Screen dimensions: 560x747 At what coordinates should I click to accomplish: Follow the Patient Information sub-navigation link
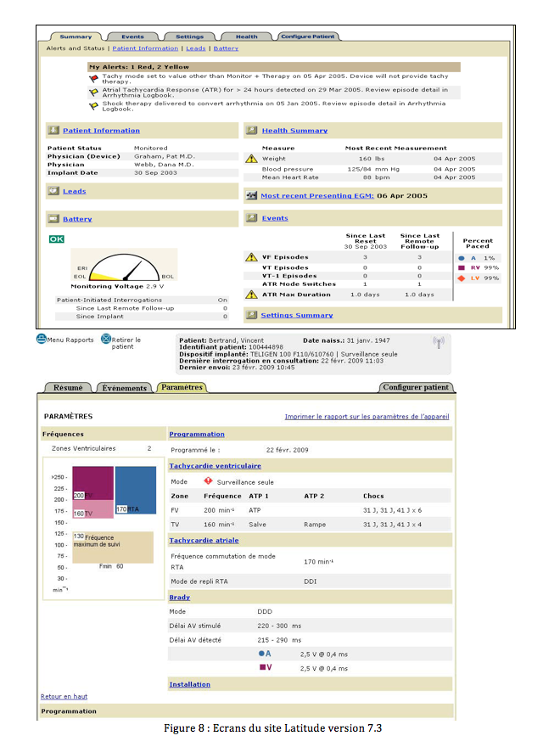click(x=145, y=48)
